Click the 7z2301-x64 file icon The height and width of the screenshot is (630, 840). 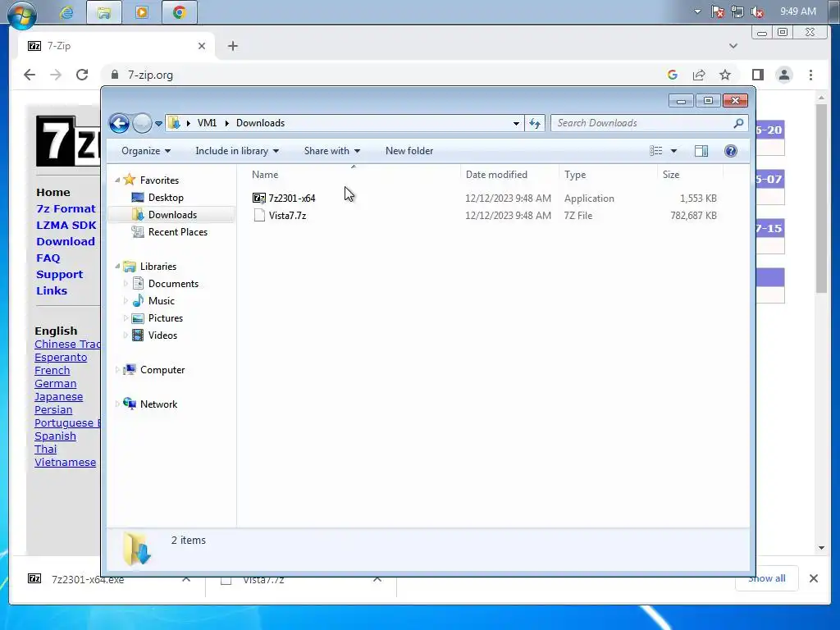(258, 199)
